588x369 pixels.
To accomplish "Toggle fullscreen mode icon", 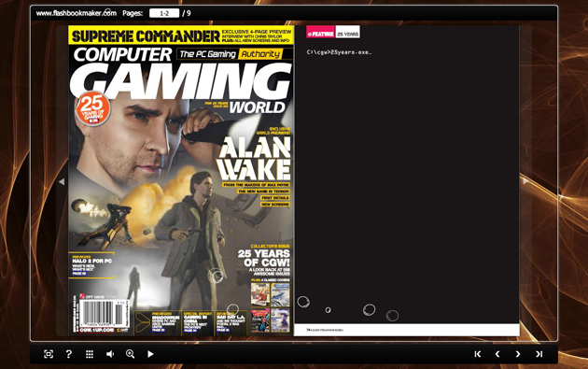I will click(x=49, y=354).
